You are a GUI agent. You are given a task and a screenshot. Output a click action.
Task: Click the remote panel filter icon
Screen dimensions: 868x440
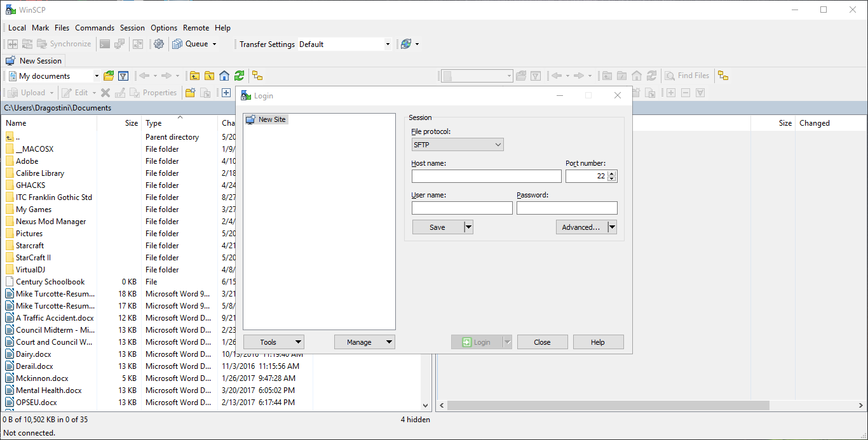(x=536, y=76)
